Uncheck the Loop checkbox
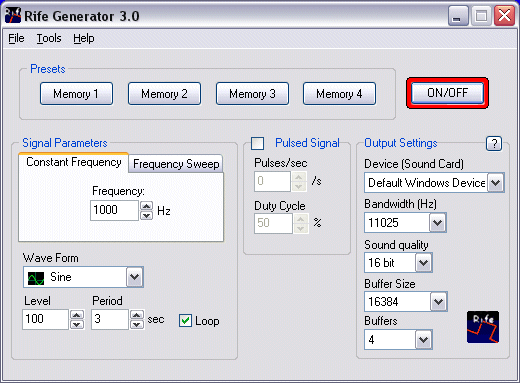The width and height of the screenshot is (520, 383). tap(185, 321)
